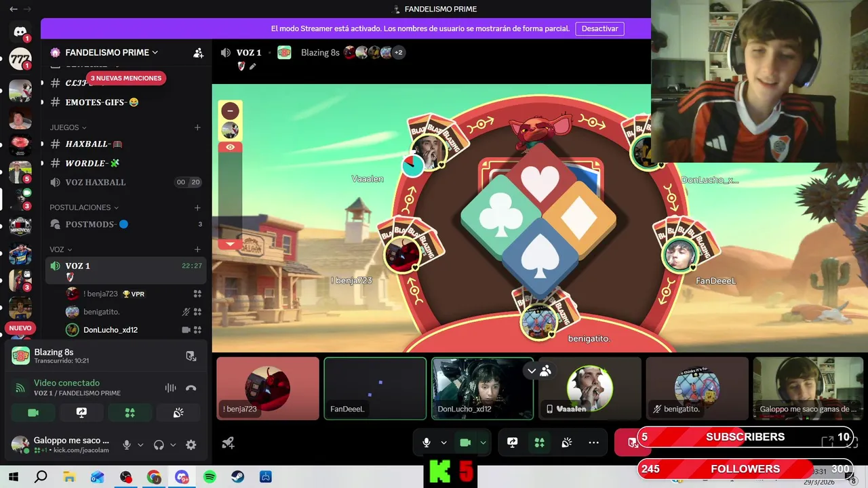The height and width of the screenshot is (488, 868).
Task: Choose the hearts suit
Action: pyautogui.click(x=540, y=182)
